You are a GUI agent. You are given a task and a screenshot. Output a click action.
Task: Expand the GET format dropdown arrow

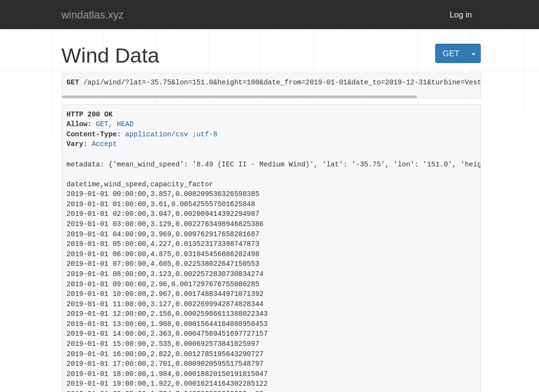click(474, 53)
